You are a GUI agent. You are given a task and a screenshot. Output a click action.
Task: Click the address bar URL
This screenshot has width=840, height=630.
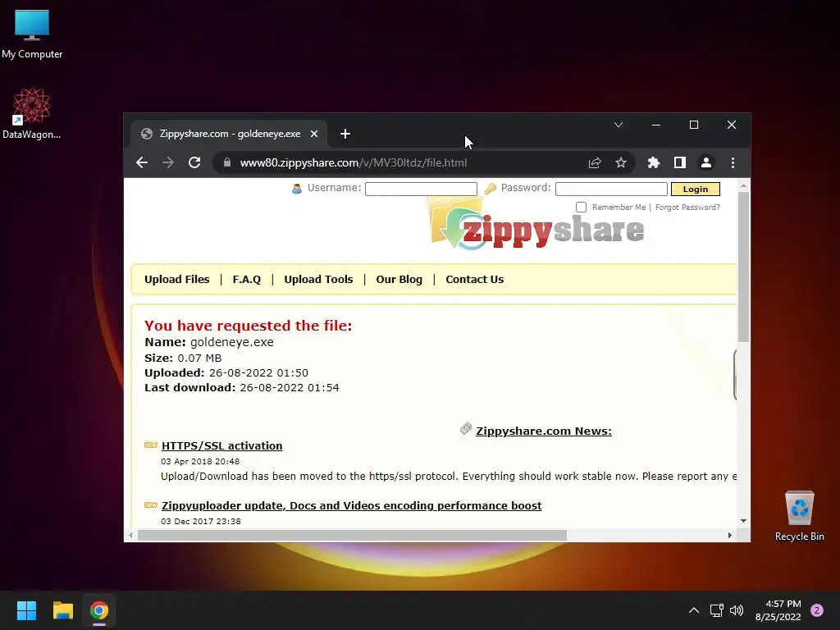(x=353, y=163)
